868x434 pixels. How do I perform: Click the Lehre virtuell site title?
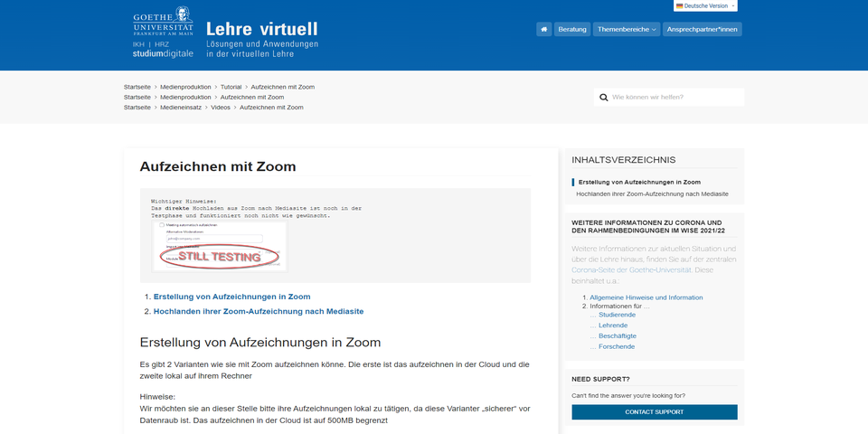click(262, 29)
